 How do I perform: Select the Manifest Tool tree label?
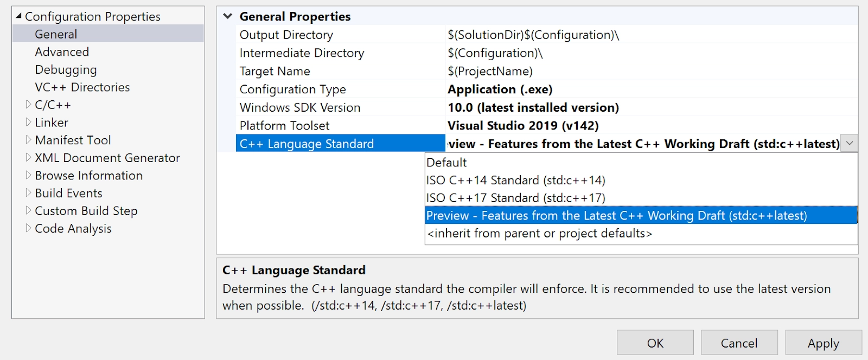(73, 140)
